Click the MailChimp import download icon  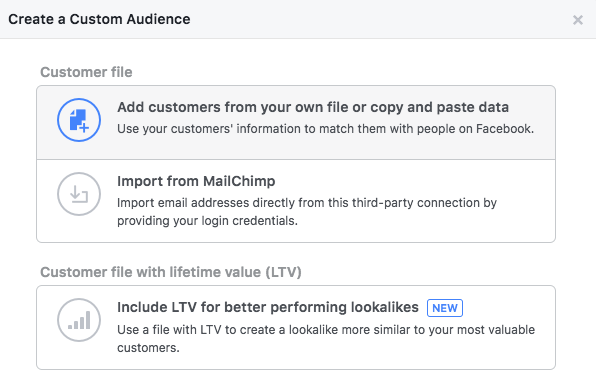coord(79,194)
